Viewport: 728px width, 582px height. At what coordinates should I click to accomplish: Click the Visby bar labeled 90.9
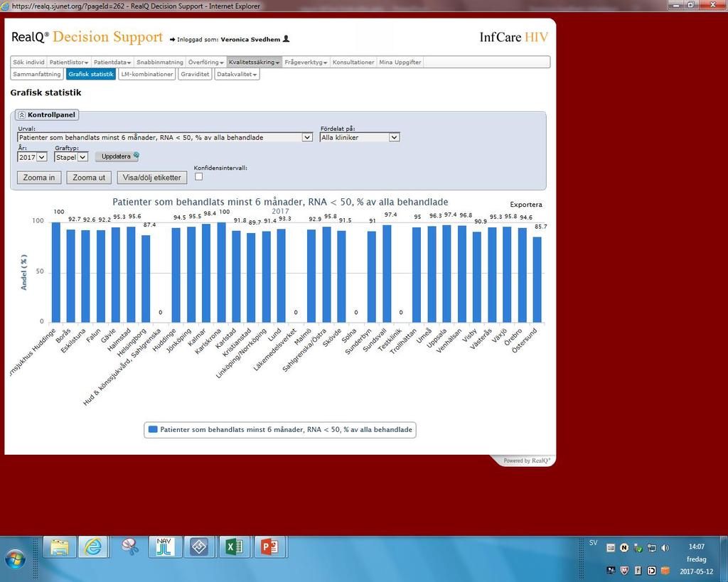(x=477, y=276)
